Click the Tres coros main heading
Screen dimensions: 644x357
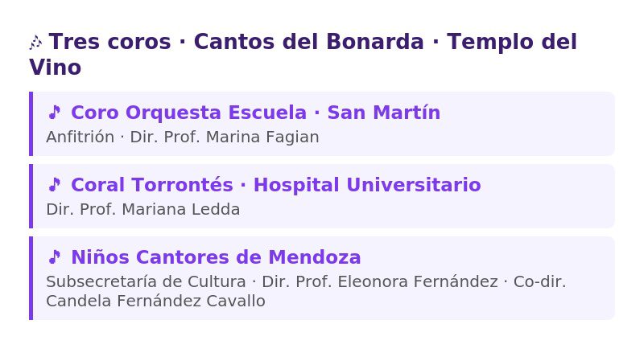(x=303, y=54)
